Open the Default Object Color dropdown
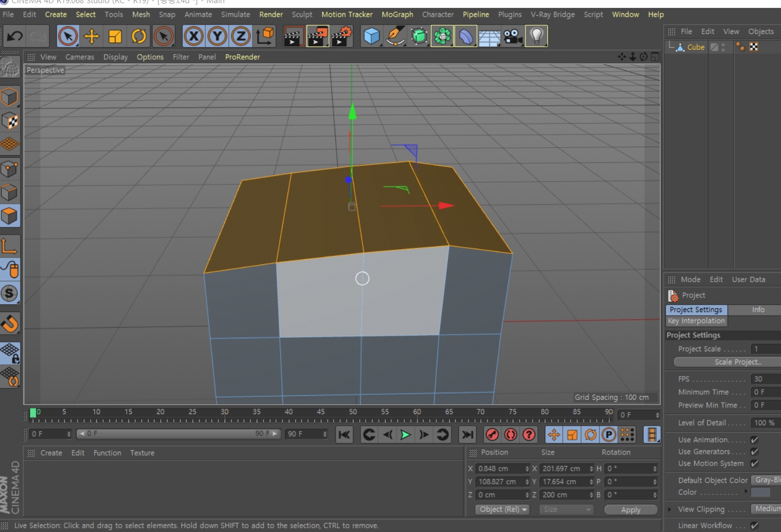This screenshot has height=532, width=781. (766, 480)
